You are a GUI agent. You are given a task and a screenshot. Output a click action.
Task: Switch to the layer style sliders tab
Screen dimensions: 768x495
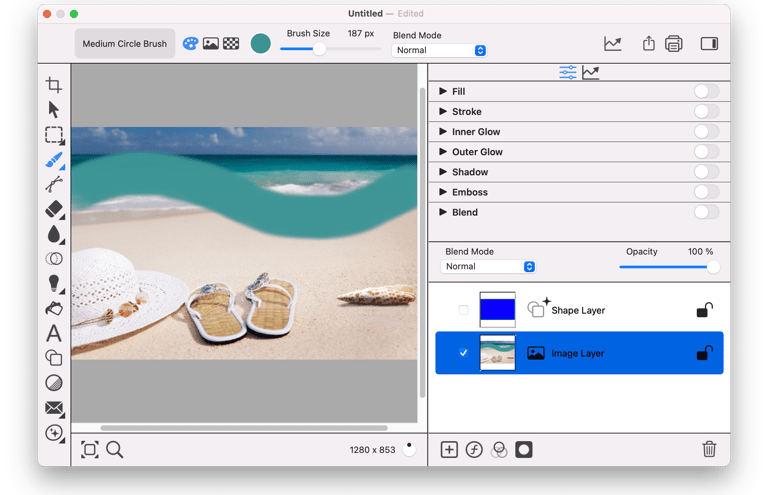[x=568, y=72]
